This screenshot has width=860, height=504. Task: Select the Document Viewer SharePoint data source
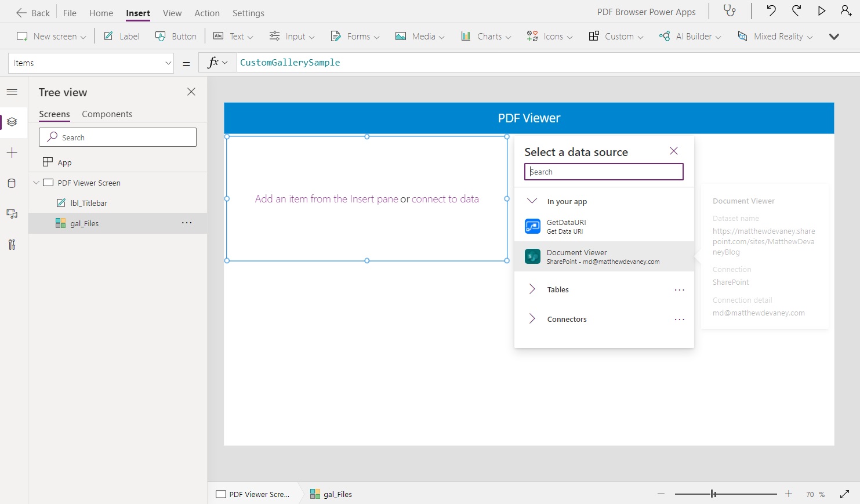(603, 256)
